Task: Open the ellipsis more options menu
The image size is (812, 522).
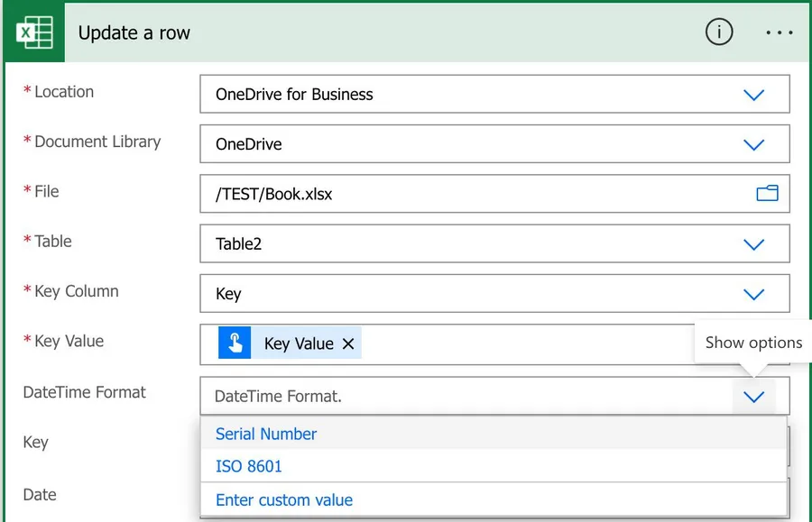Action: point(779,32)
